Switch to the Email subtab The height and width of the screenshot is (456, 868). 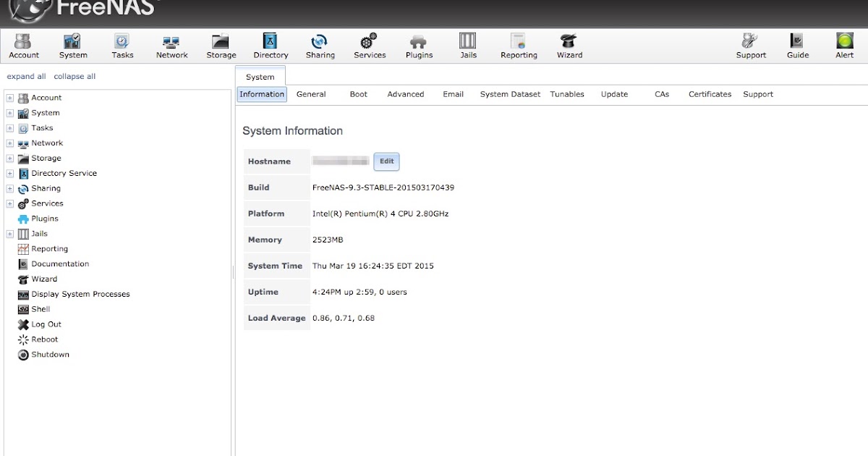pos(454,94)
